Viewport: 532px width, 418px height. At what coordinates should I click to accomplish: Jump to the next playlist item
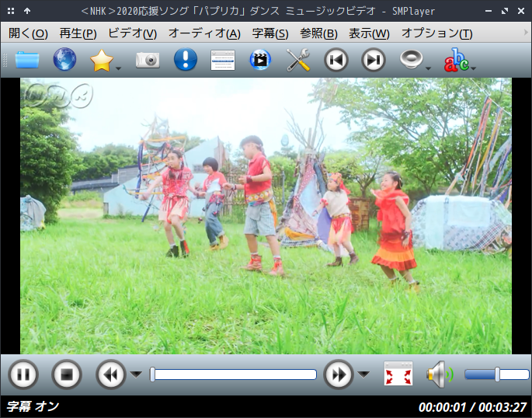(374, 60)
